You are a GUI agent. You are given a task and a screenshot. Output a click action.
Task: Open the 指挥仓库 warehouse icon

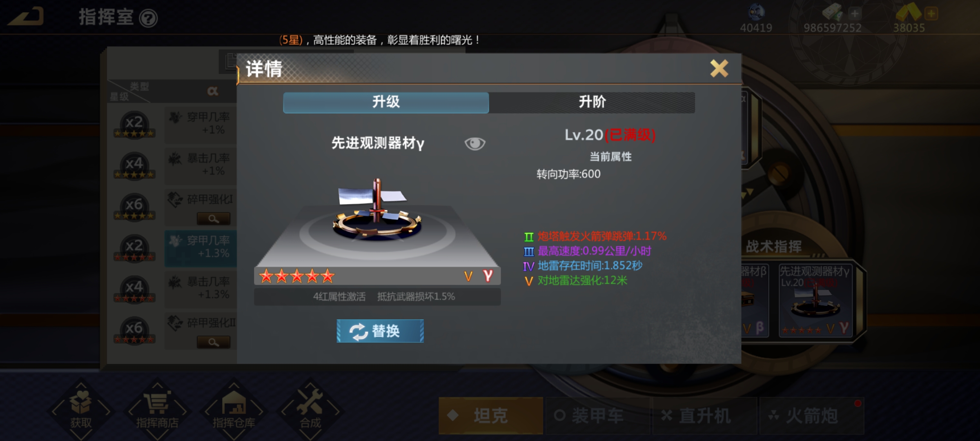pyautogui.click(x=234, y=410)
